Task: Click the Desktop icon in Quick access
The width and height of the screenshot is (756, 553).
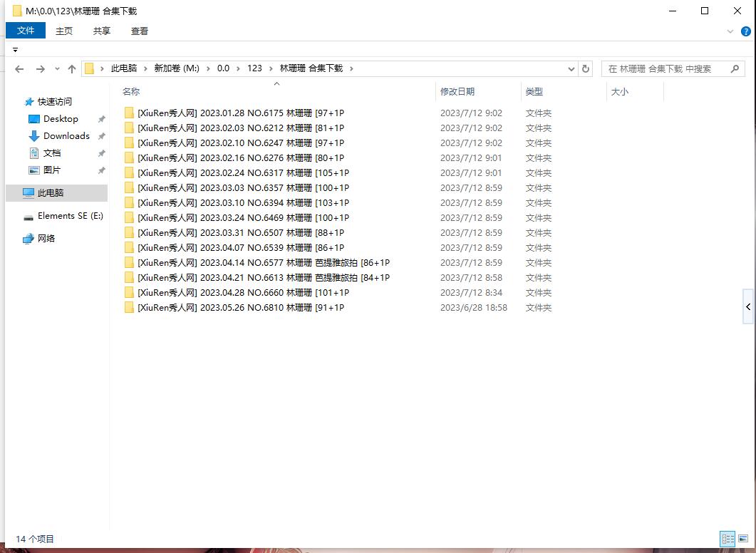Action: click(33, 119)
